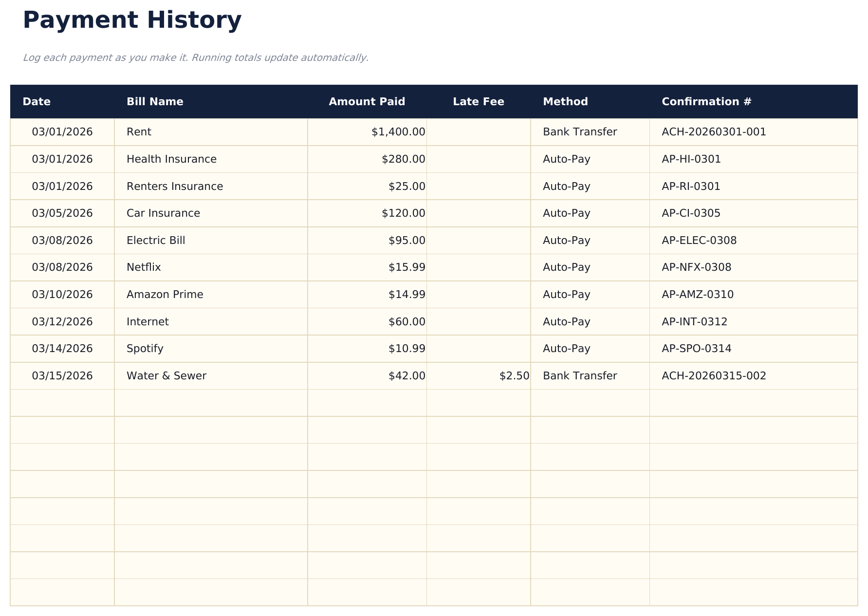Click the Late Fee column header
Viewport: 868px width, 616px height.
click(478, 101)
